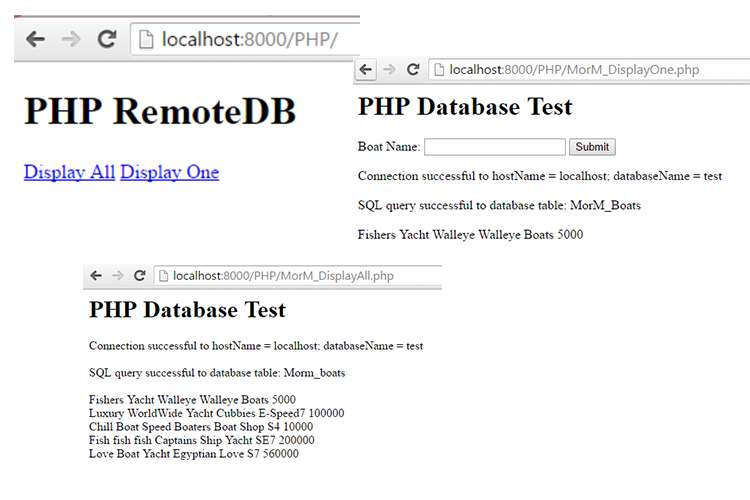
Task: Go forward in the MorM_DisplayOne.php window
Action: click(389, 69)
